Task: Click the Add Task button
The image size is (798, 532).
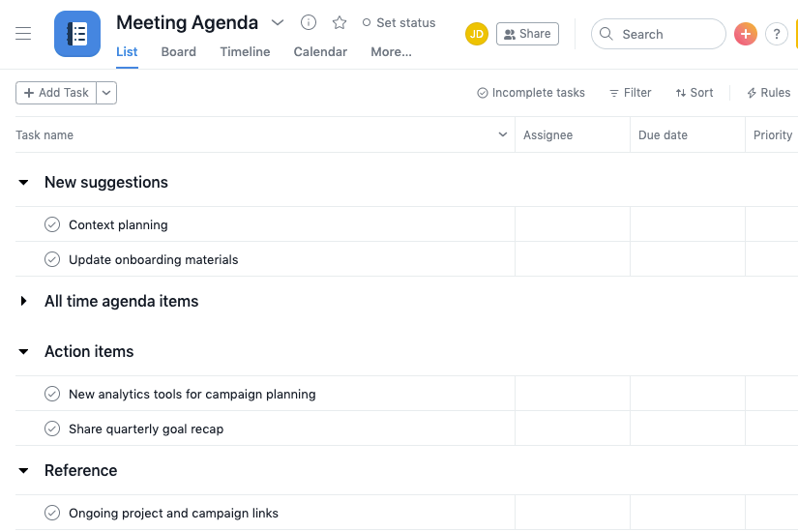Action: click(56, 93)
